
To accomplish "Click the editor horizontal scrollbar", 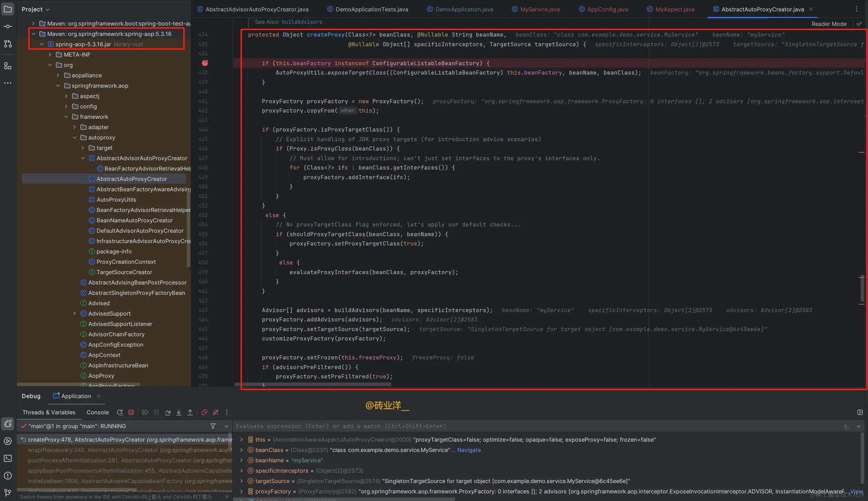I will (313, 384).
